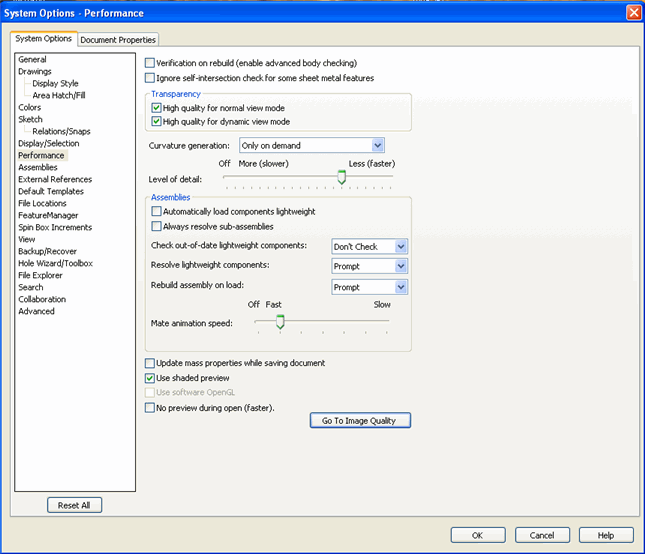Open Display/Selection options category
This screenshot has height=554, width=645.
[x=49, y=144]
